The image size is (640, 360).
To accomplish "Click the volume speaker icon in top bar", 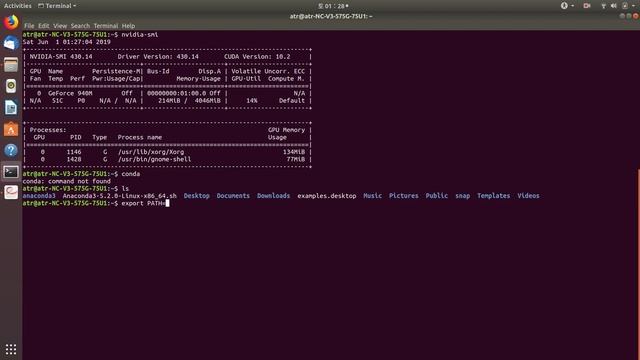I will 613,6.
